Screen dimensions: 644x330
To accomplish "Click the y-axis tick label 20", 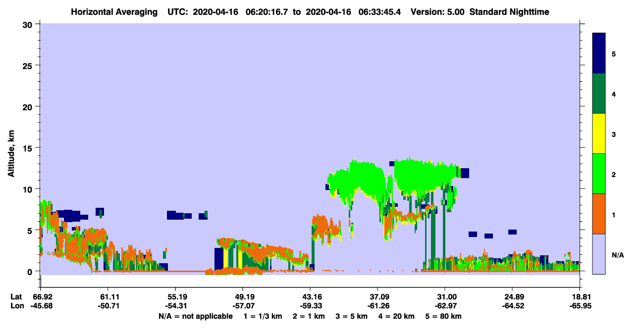I will tap(29, 106).
